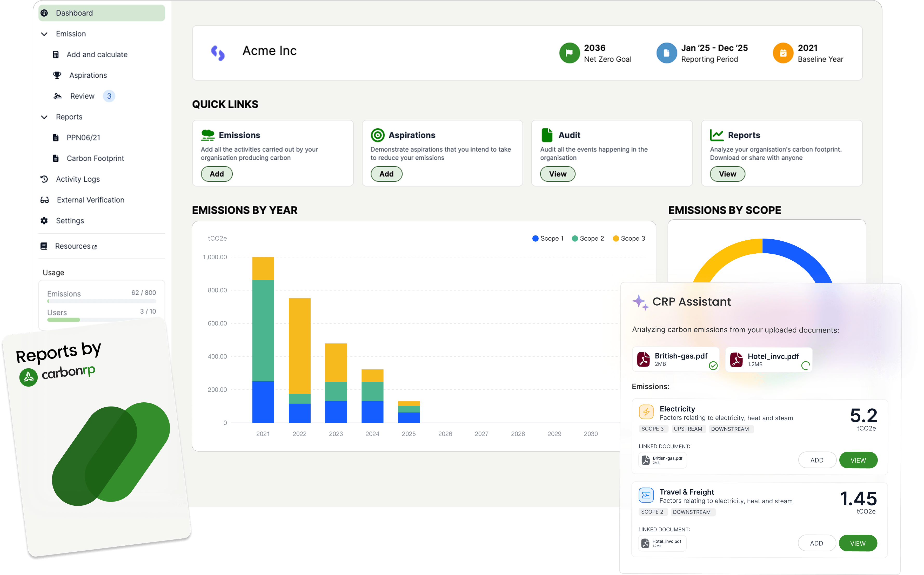Collapse the Emission section chevron

click(x=44, y=34)
